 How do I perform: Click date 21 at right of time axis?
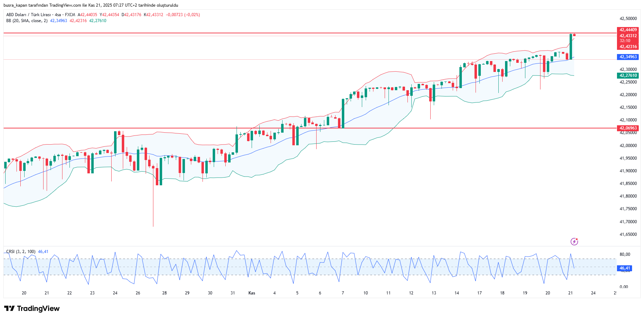click(570, 293)
